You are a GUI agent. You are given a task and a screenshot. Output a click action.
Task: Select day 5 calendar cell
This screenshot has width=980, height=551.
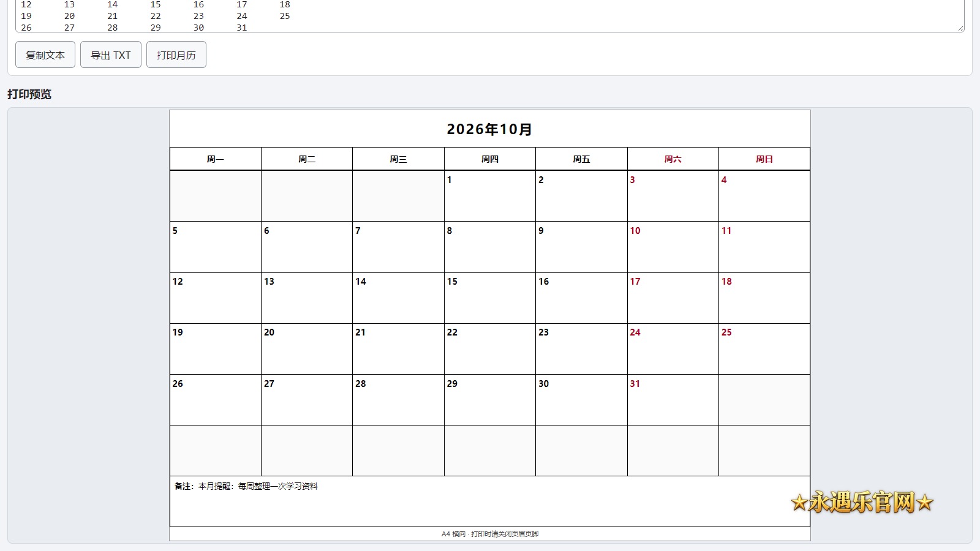216,247
